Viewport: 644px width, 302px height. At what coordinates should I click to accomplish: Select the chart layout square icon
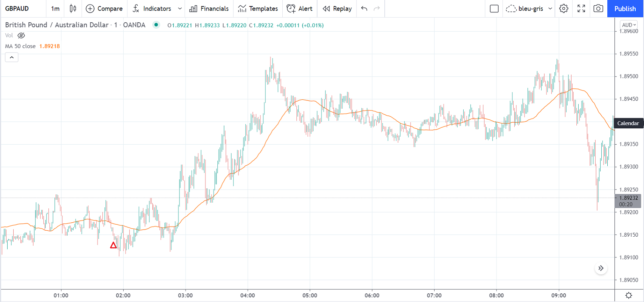tap(494, 9)
